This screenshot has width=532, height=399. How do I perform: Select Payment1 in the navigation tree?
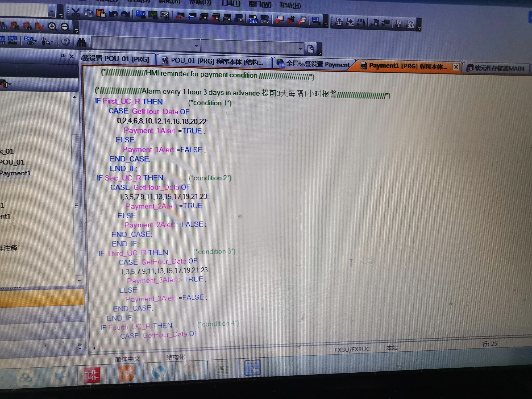15,173
